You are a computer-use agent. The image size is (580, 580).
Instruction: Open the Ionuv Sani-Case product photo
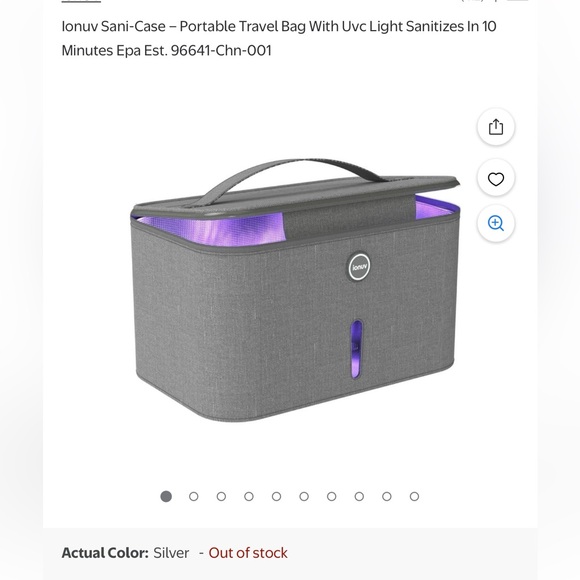295,290
